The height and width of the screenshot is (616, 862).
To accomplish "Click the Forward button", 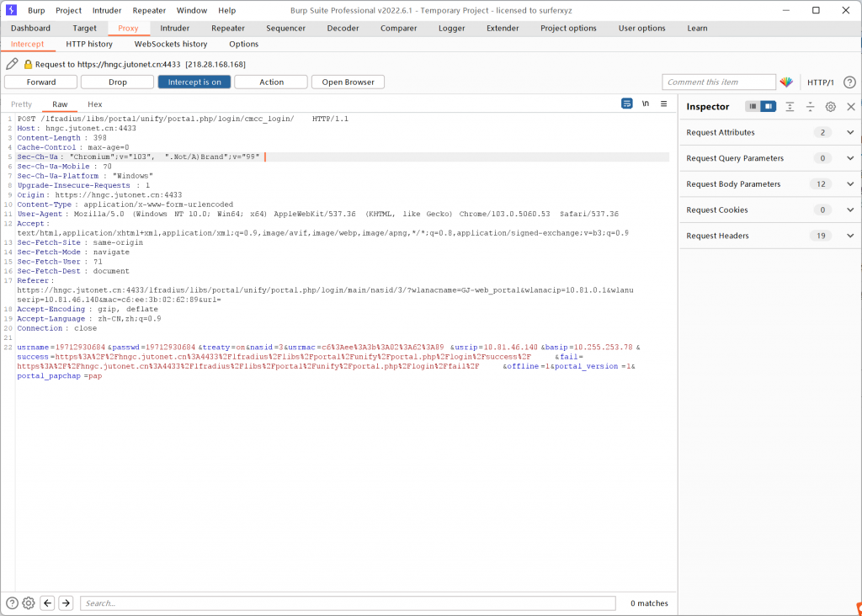I will 41,82.
